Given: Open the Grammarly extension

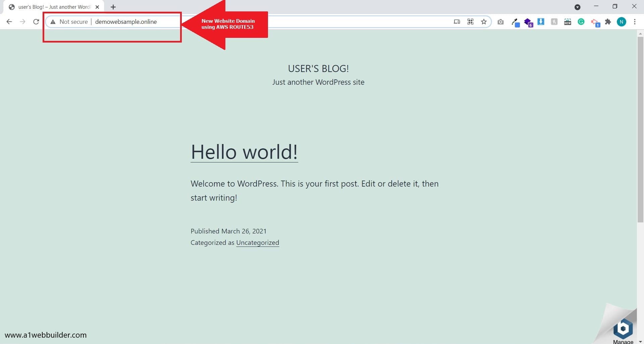Looking at the screenshot, I should [581, 22].
